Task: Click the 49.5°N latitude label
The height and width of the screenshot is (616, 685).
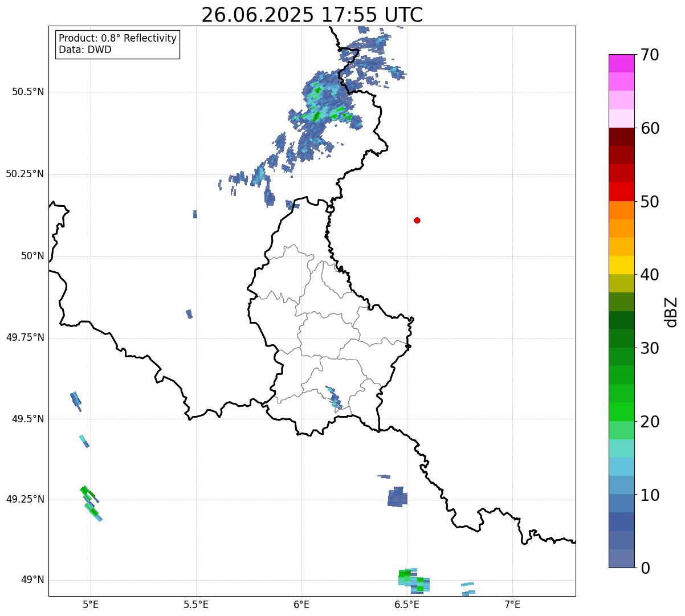Action: [28, 419]
